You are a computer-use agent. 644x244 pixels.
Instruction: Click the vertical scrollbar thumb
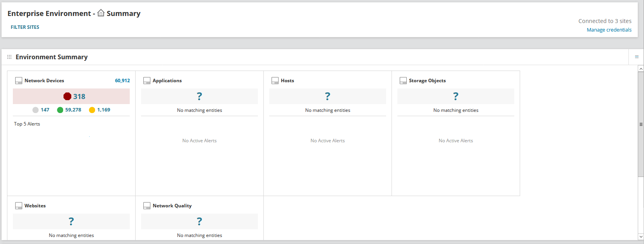pyautogui.click(x=641, y=124)
